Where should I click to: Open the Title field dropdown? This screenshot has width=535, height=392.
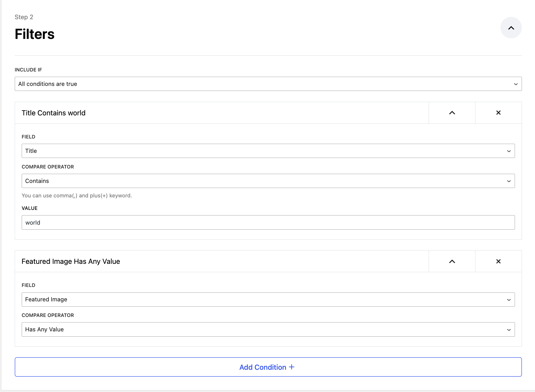point(268,151)
